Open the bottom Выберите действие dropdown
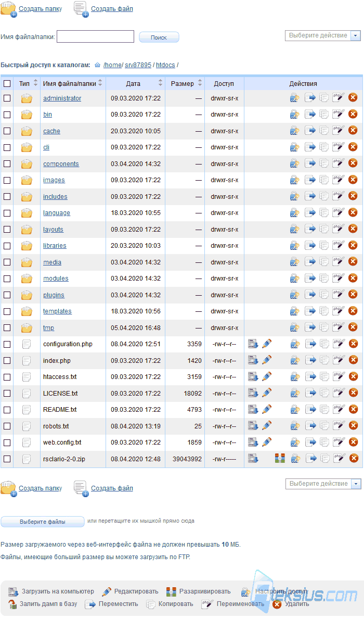Viewport: 364px width, 619px height. pos(323,484)
